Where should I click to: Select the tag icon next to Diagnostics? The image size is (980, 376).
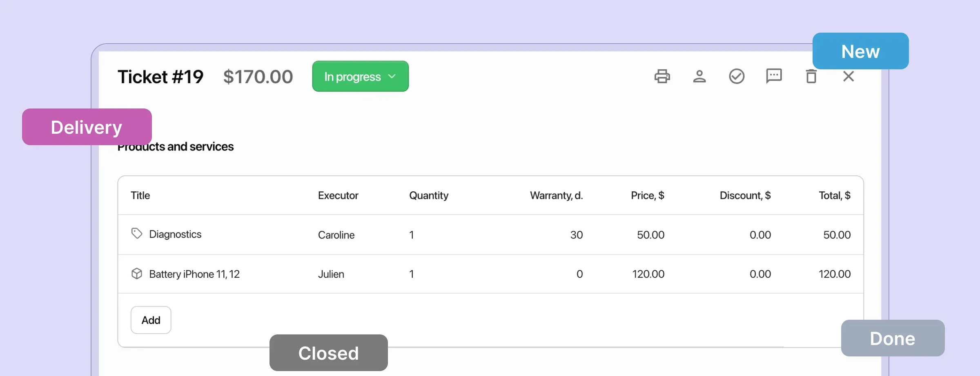tap(137, 233)
